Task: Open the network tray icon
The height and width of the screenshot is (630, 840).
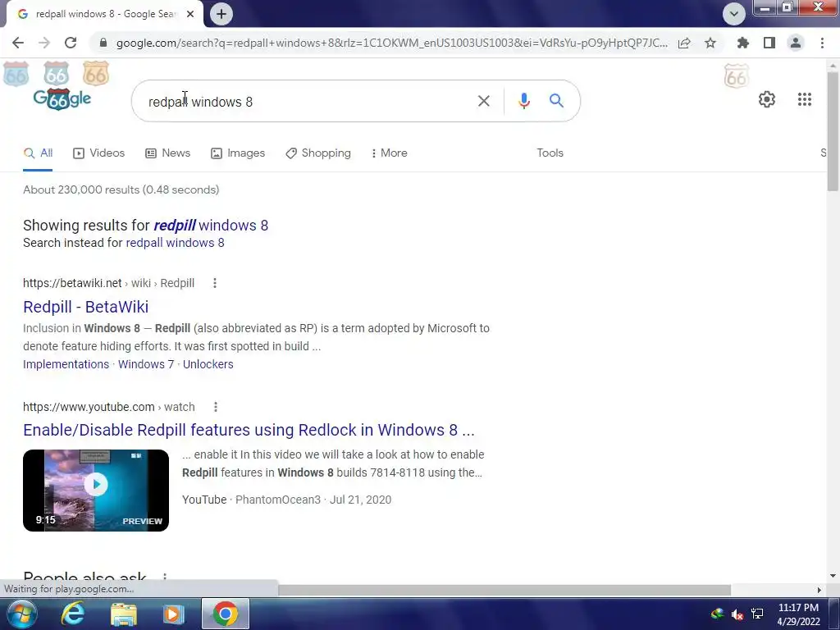Action: tap(757, 614)
